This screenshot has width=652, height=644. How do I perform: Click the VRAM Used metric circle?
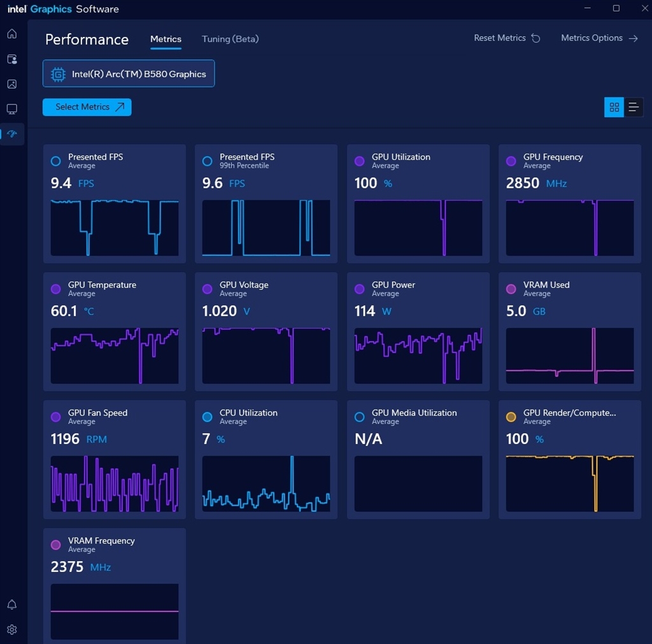[x=511, y=289]
